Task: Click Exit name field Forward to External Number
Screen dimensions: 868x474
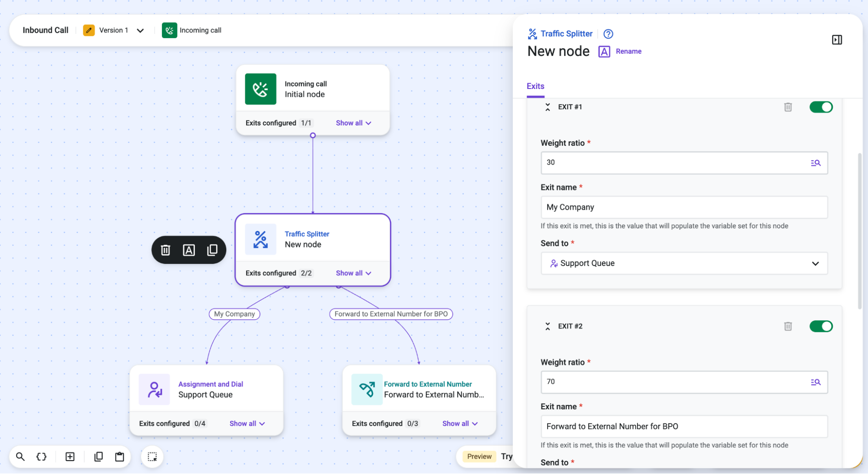Action: pyautogui.click(x=684, y=426)
